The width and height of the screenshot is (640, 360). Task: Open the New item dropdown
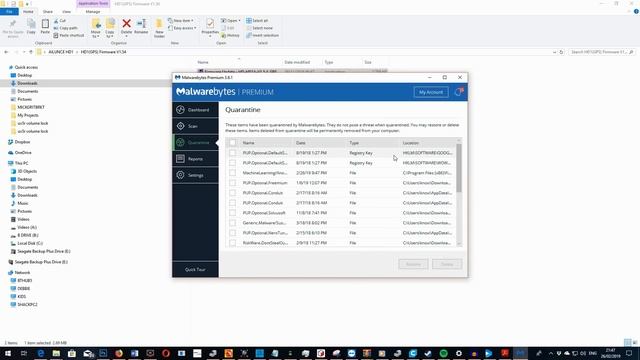[x=181, y=20]
